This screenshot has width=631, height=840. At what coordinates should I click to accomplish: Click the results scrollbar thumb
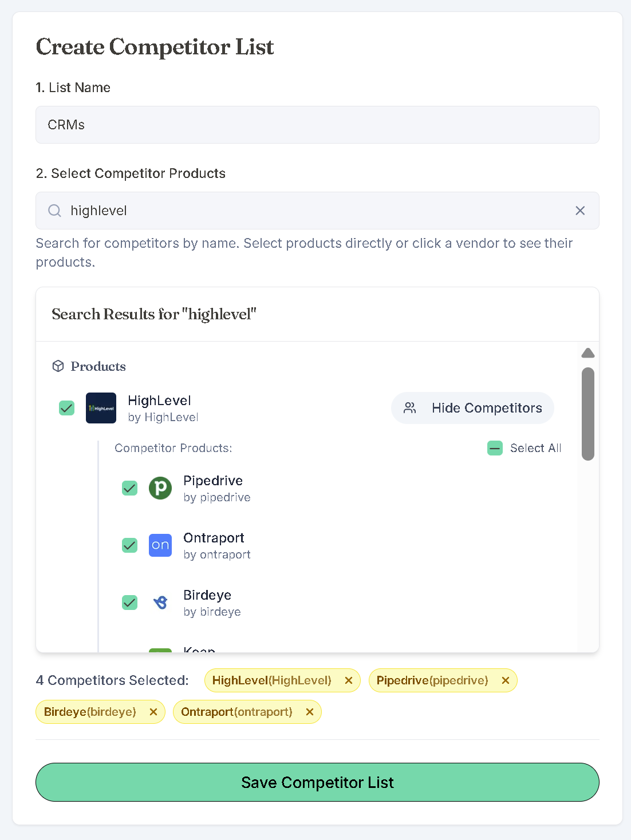coord(588,414)
